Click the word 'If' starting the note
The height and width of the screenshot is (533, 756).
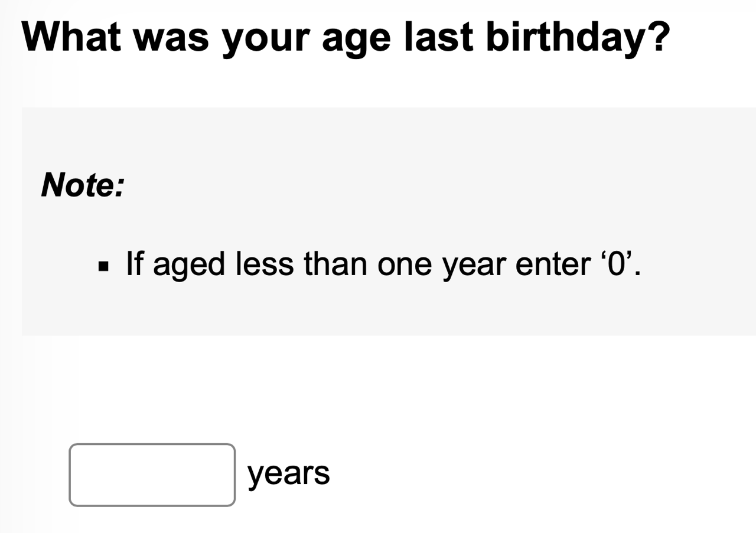[135, 264]
